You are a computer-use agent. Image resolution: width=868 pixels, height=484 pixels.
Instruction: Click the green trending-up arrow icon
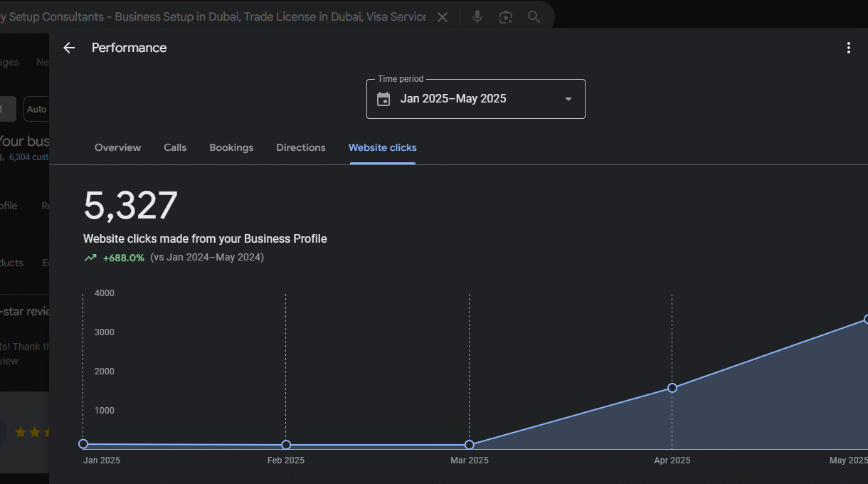tap(90, 258)
